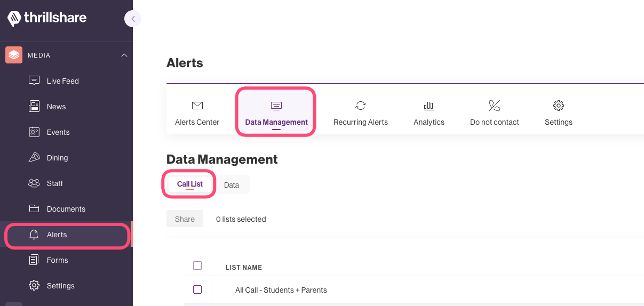
Task: Click the Events calendar icon
Action: tap(34, 132)
